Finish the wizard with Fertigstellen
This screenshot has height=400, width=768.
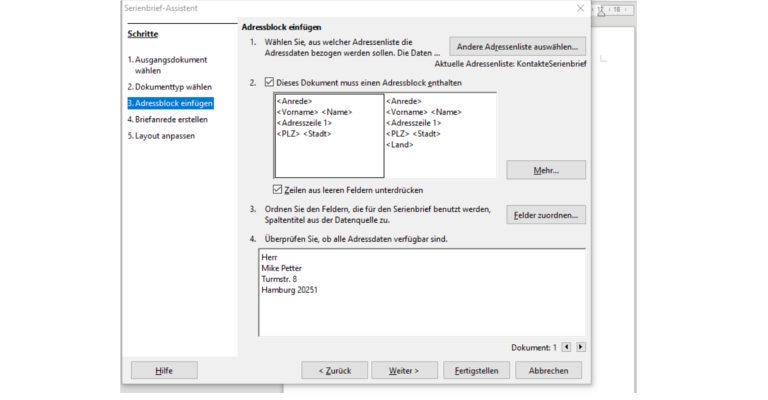tap(475, 370)
